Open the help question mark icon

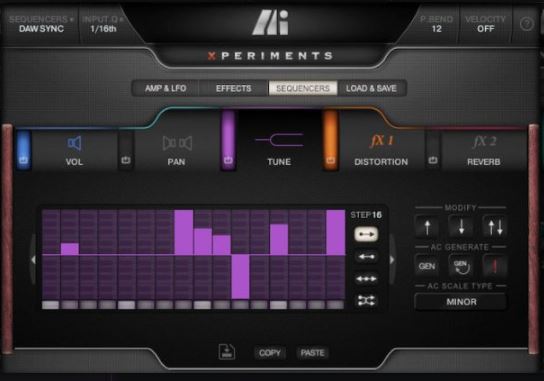tap(526, 24)
